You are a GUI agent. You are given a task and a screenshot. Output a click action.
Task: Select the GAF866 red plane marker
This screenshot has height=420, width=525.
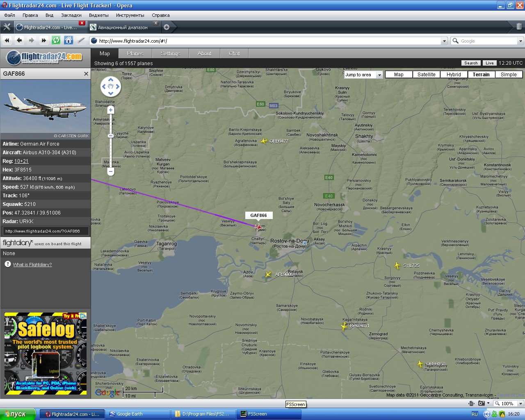[258, 226]
